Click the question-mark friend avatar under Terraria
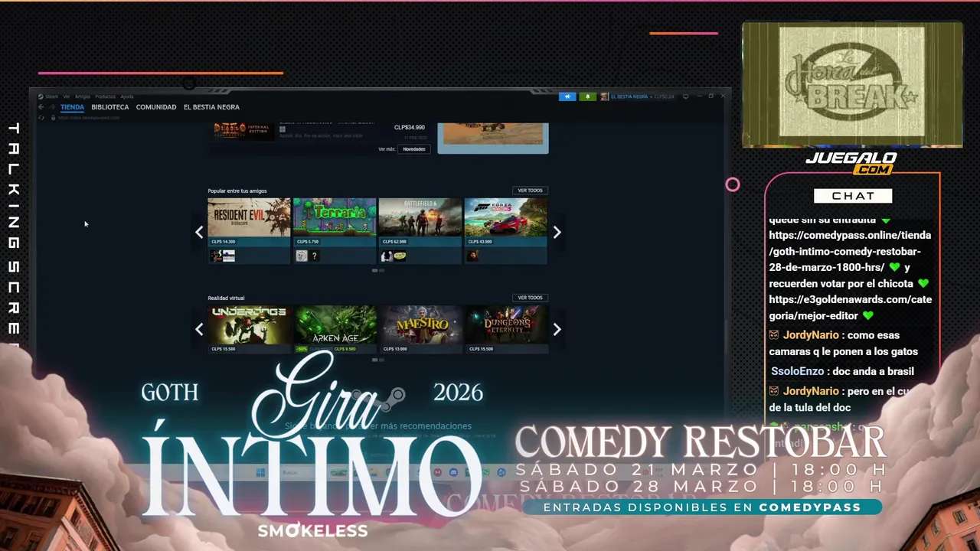 coord(314,256)
